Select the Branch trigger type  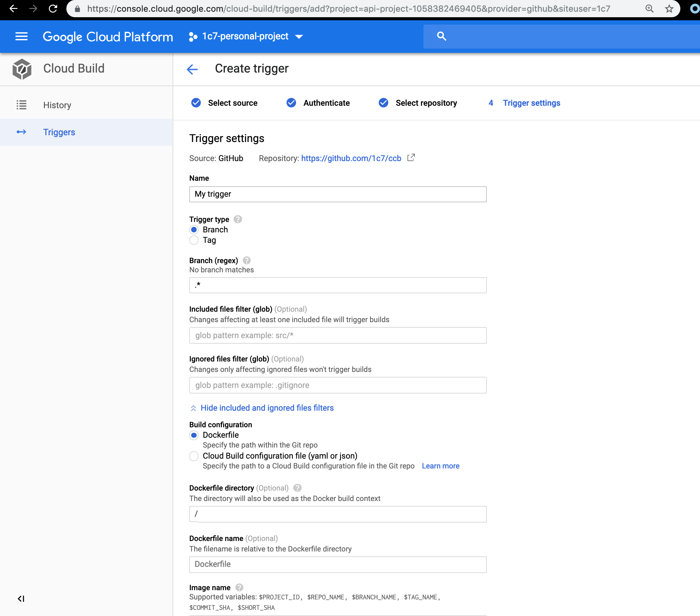click(194, 230)
